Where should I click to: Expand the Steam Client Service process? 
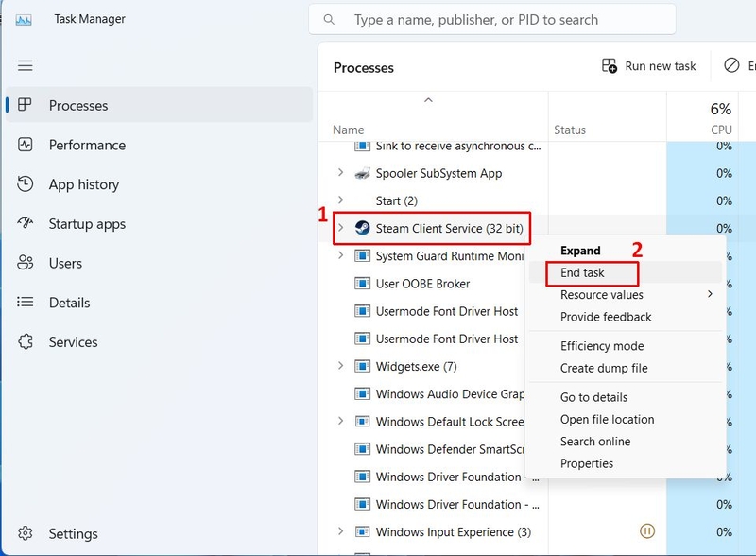[341, 227]
